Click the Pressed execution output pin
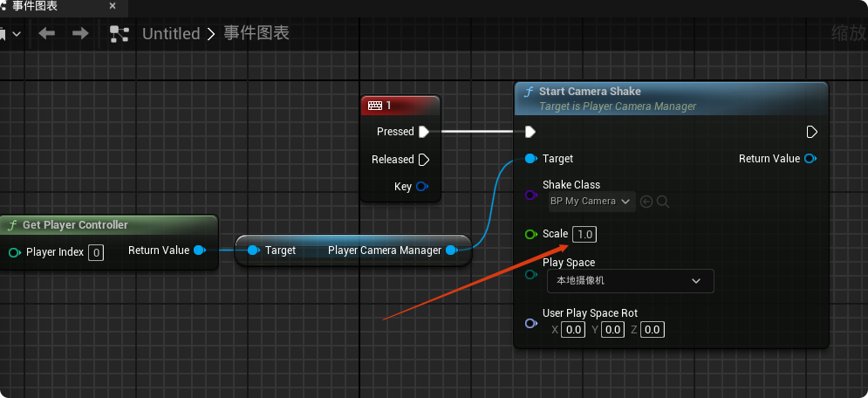 (x=424, y=132)
